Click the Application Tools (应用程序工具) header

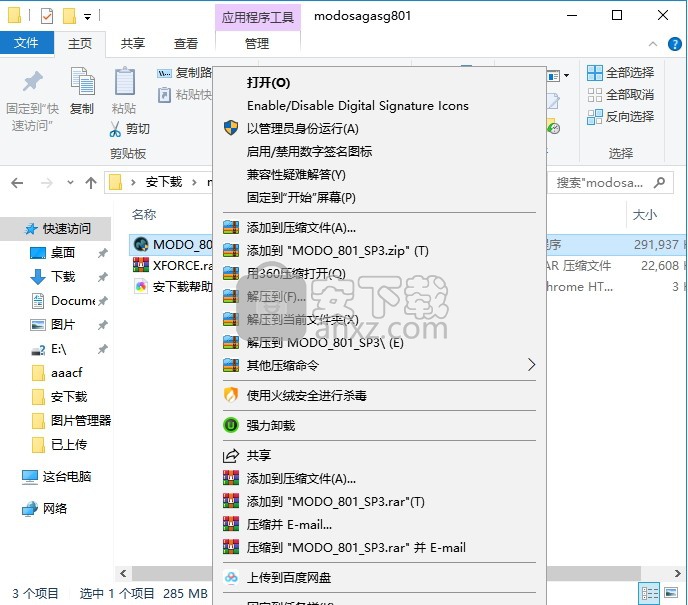pyautogui.click(x=258, y=18)
